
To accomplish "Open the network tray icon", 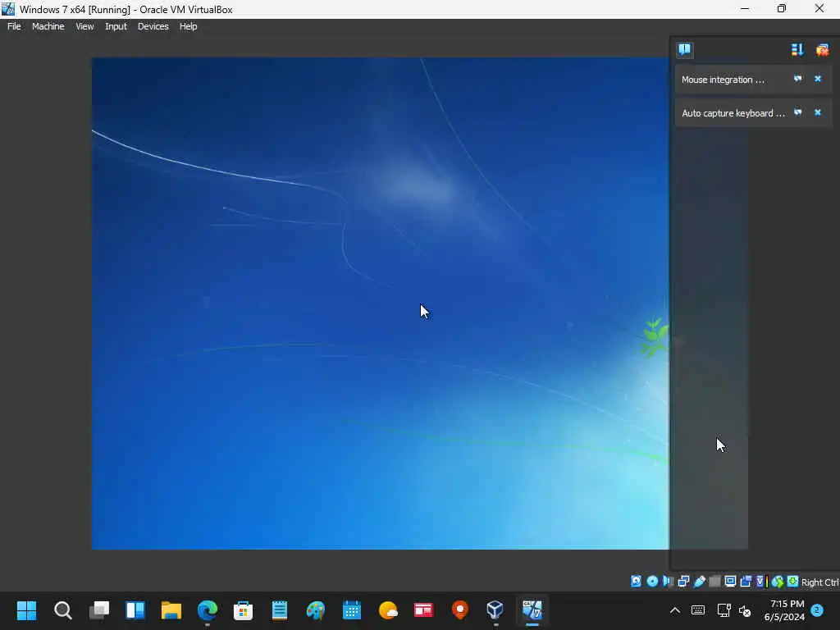I will [724, 610].
